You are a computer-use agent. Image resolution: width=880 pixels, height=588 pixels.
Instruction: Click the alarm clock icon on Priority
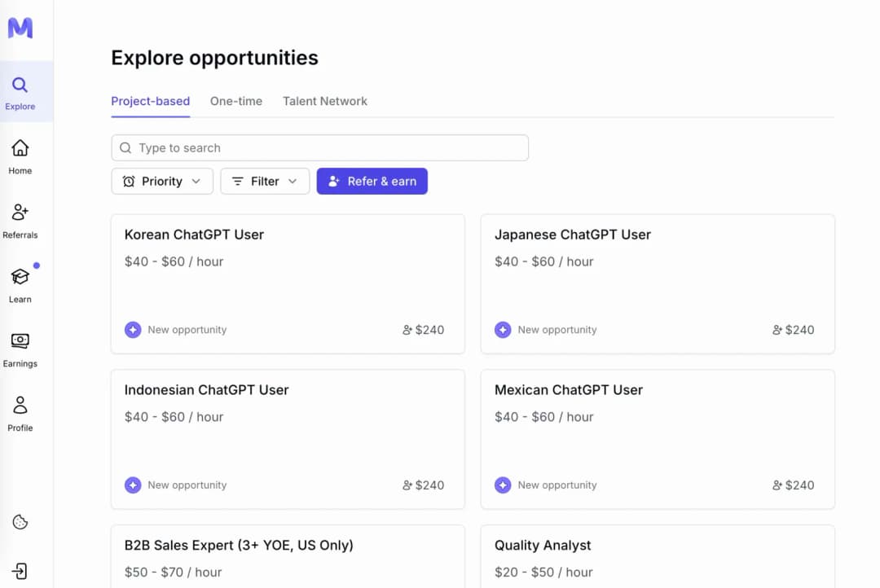tap(129, 182)
